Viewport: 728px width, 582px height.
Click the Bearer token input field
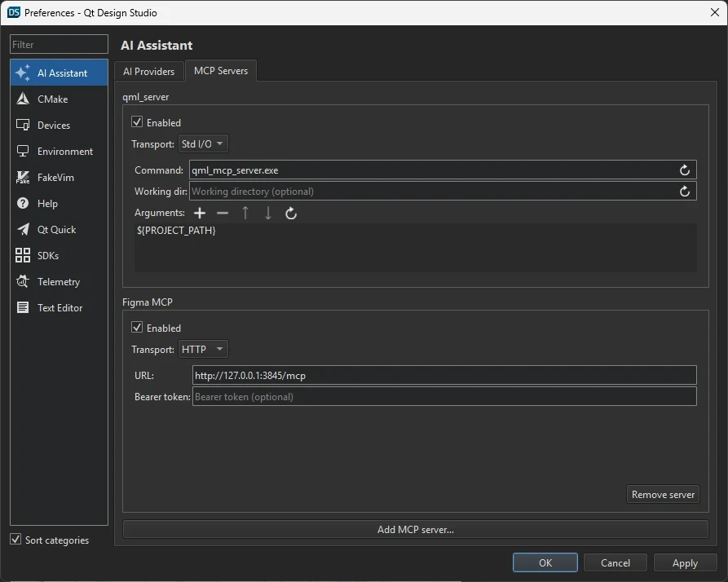[444, 396]
